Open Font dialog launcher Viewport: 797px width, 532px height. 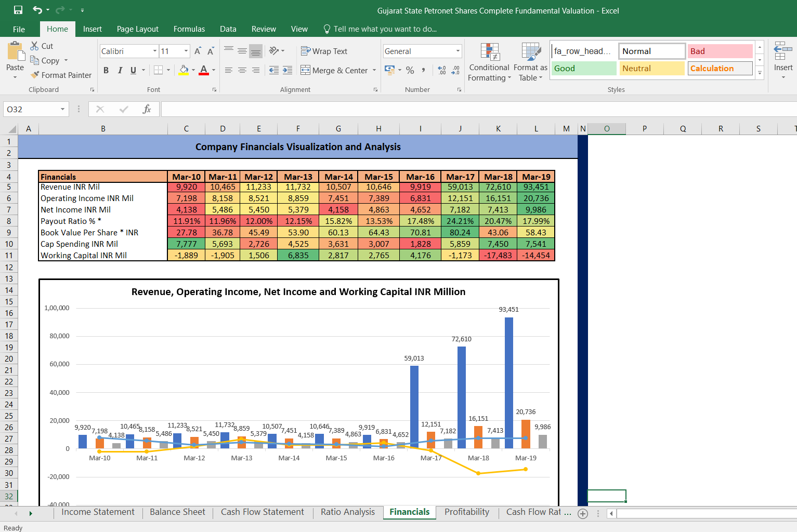(x=214, y=90)
